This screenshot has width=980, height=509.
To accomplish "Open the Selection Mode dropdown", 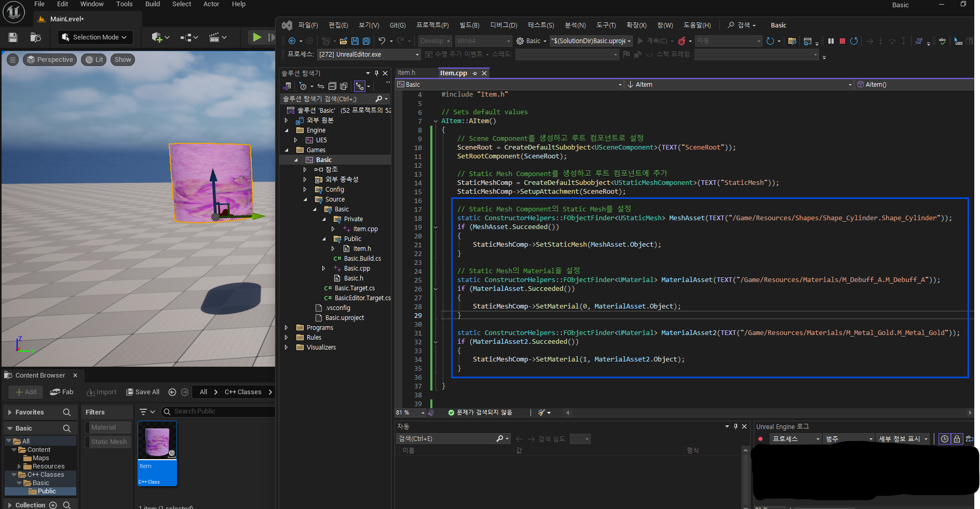I will tap(95, 37).
